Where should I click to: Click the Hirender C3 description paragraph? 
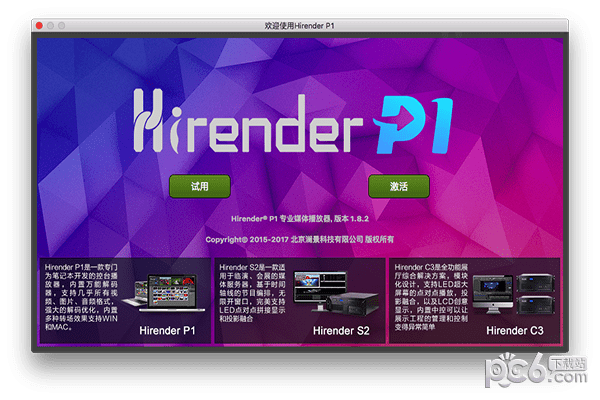point(431,297)
